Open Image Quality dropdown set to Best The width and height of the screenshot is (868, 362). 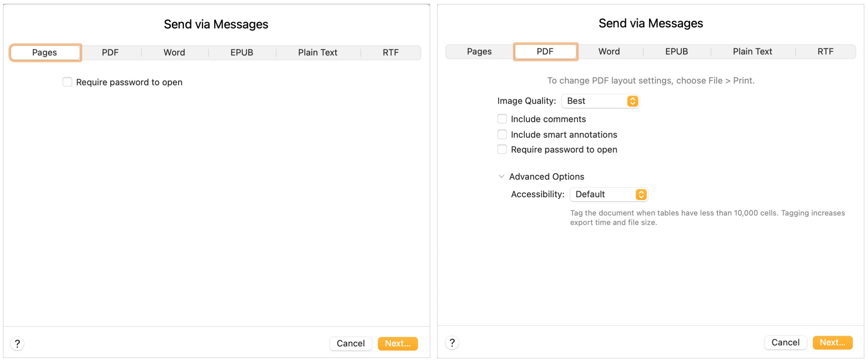600,101
